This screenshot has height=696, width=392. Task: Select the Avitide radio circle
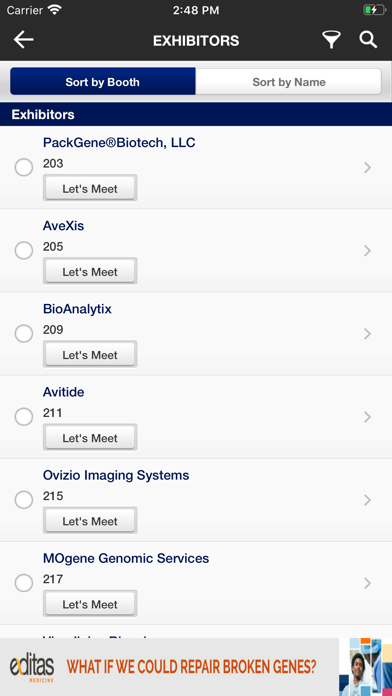pyautogui.click(x=24, y=417)
